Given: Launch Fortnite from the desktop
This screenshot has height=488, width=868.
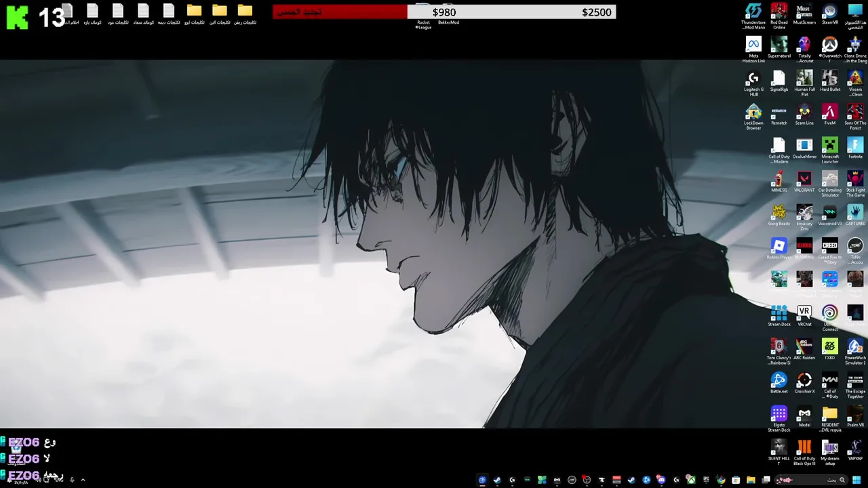Looking at the screenshot, I should tap(855, 148).
